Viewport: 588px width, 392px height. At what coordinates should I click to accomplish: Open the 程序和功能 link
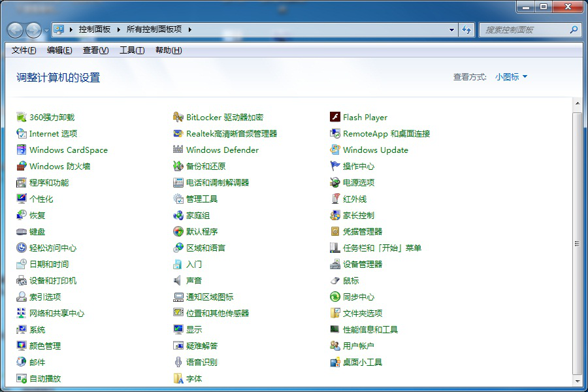click(x=49, y=183)
